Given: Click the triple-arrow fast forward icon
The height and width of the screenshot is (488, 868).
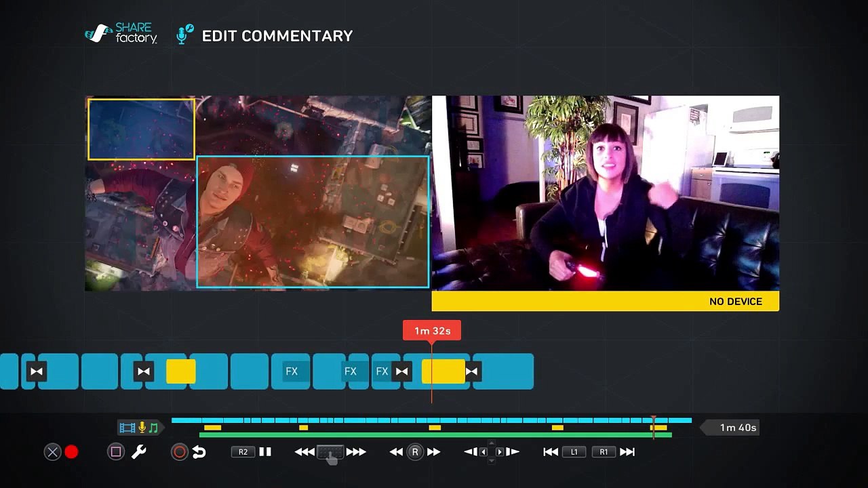Looking at the screenshot, I should click(356, 452).
